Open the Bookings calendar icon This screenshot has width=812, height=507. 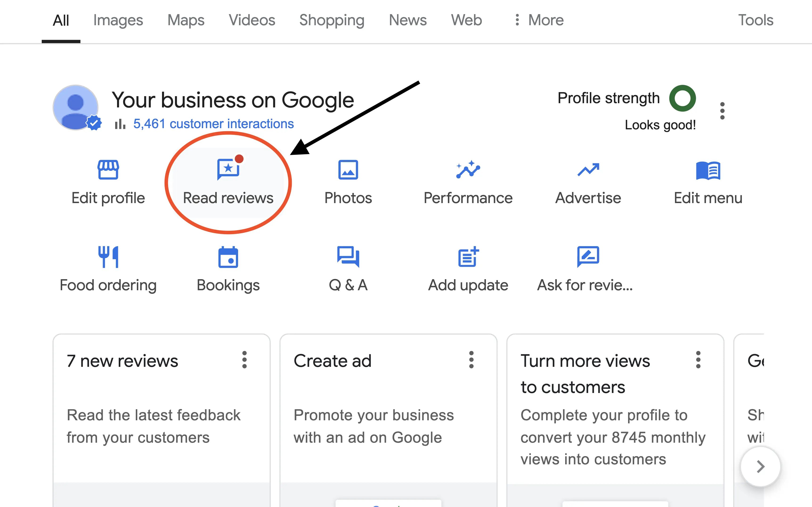(228, 257)
